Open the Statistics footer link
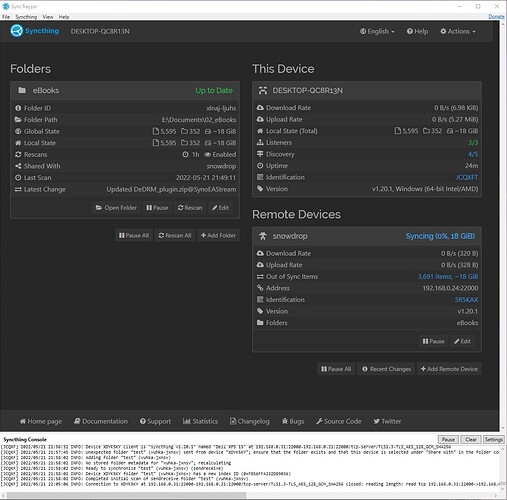The width and height of the screenshot is (507, 500). [200, 421]
